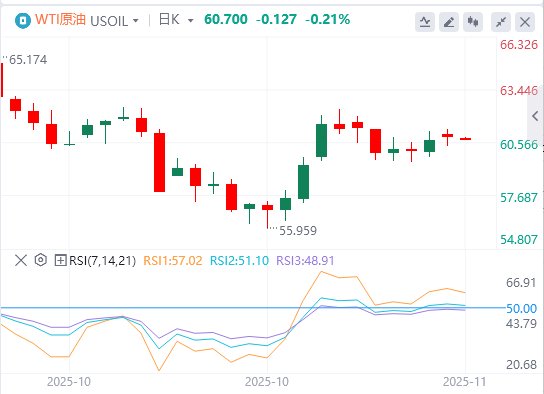Click the 2025-11 date axis marker
The image size is (544, 394).
click(x=465, y=382)
